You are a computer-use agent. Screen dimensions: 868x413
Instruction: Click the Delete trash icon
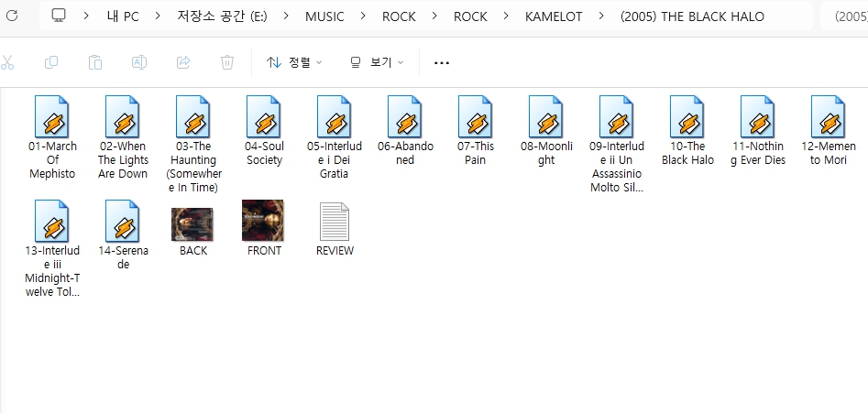click(x=227, y=62)
